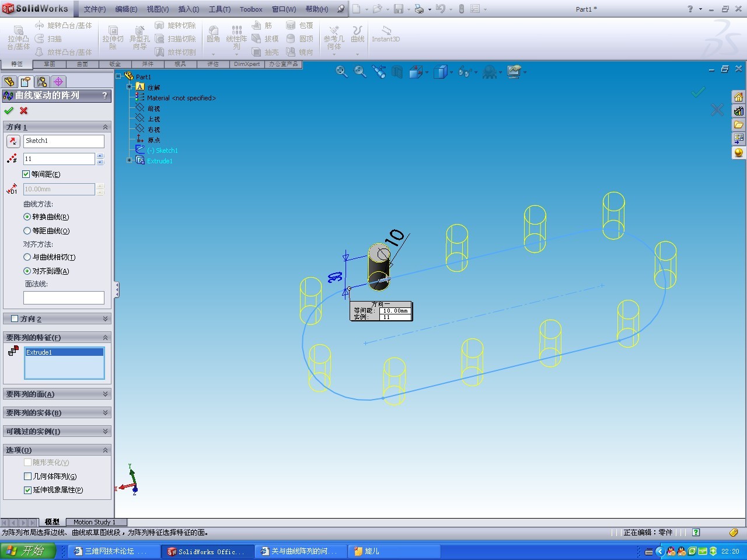Click the 线性阵列 linear pattern icon
747x560 pixels.
tap(236, 37)
